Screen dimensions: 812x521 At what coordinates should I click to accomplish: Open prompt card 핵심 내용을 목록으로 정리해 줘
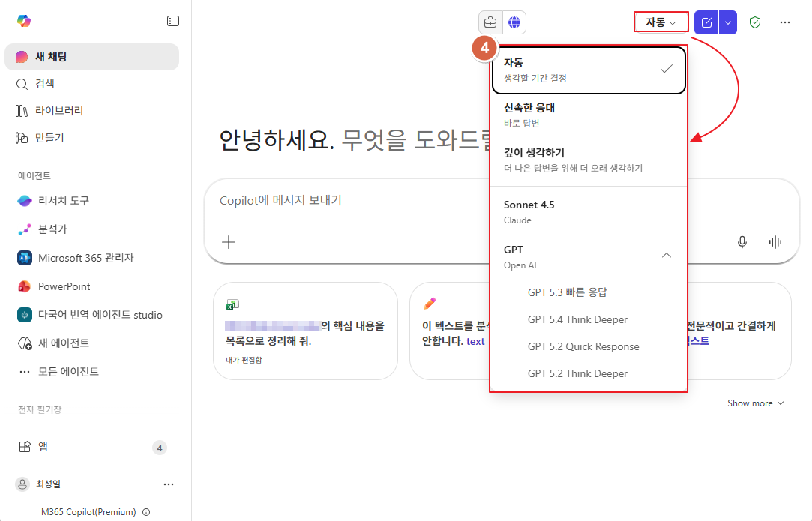(306, 331)
